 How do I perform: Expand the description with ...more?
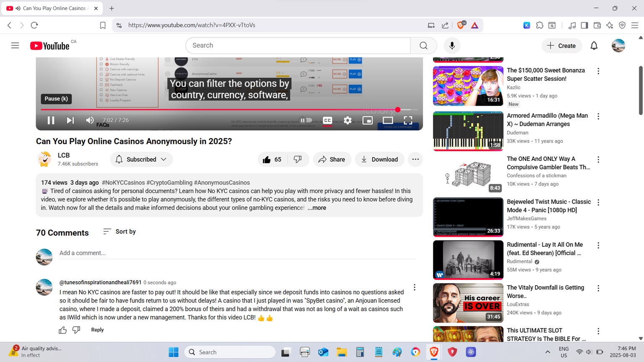coord(317,208)
